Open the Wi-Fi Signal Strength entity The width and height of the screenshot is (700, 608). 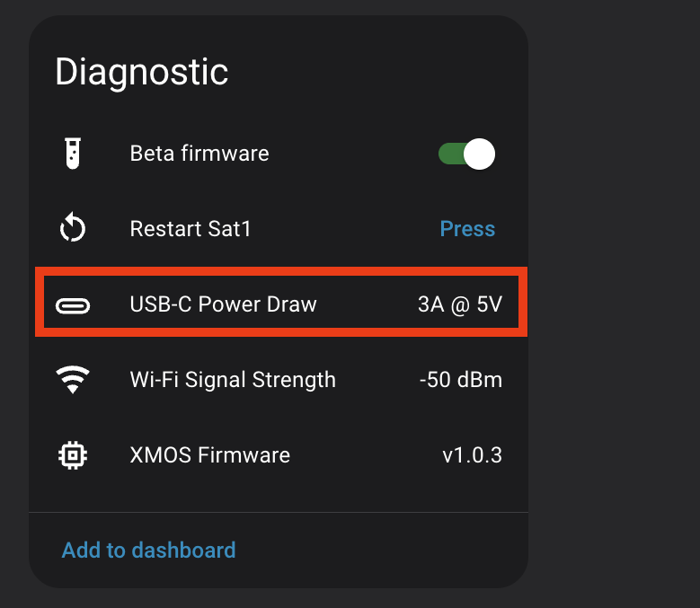pos(233,380)
